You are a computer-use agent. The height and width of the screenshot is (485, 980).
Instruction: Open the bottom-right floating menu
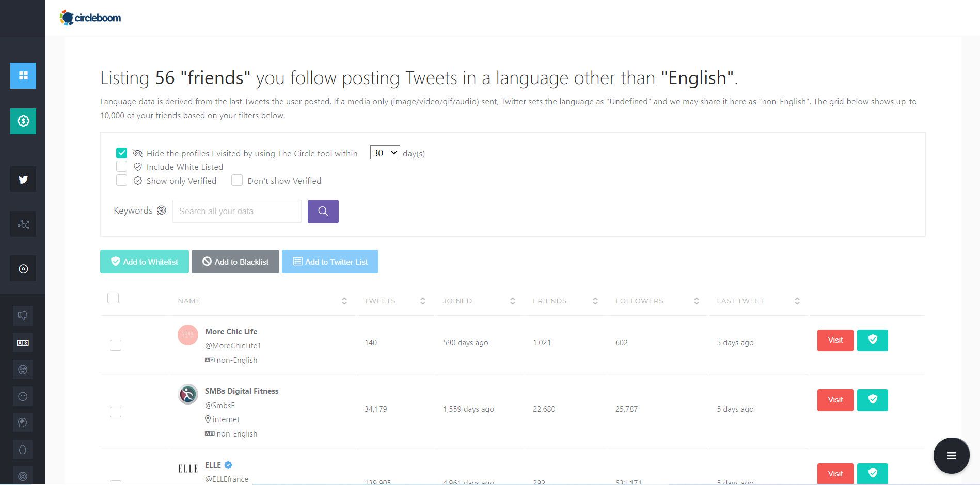pos(951,455)
